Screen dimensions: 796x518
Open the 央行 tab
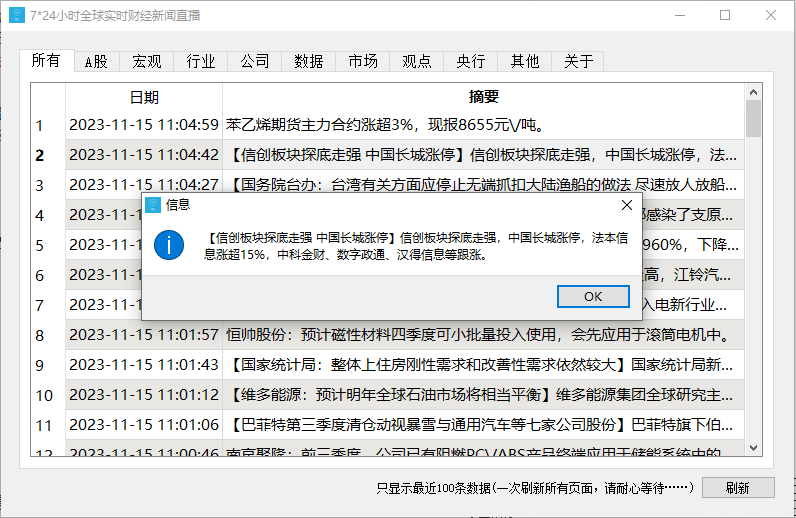471,61
